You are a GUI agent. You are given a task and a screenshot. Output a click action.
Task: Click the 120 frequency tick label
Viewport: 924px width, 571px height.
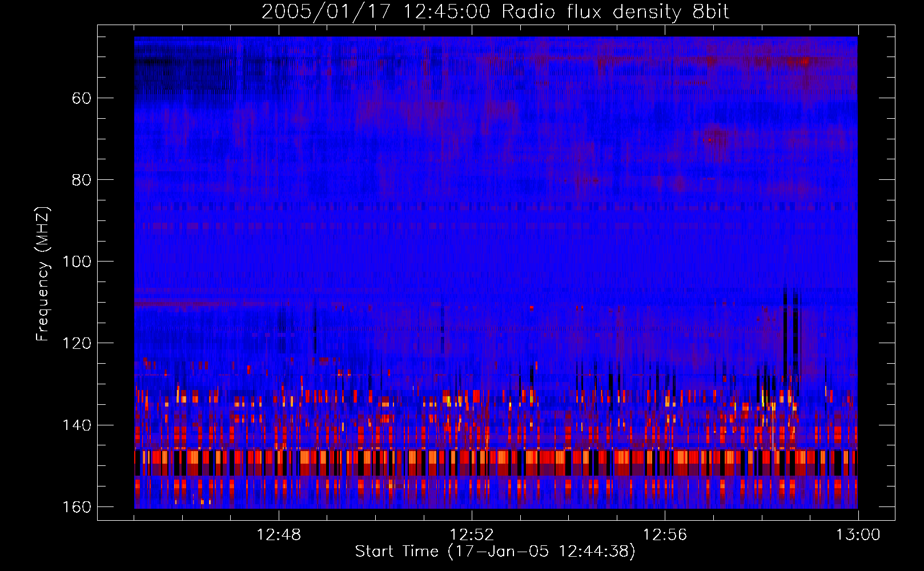77,343
